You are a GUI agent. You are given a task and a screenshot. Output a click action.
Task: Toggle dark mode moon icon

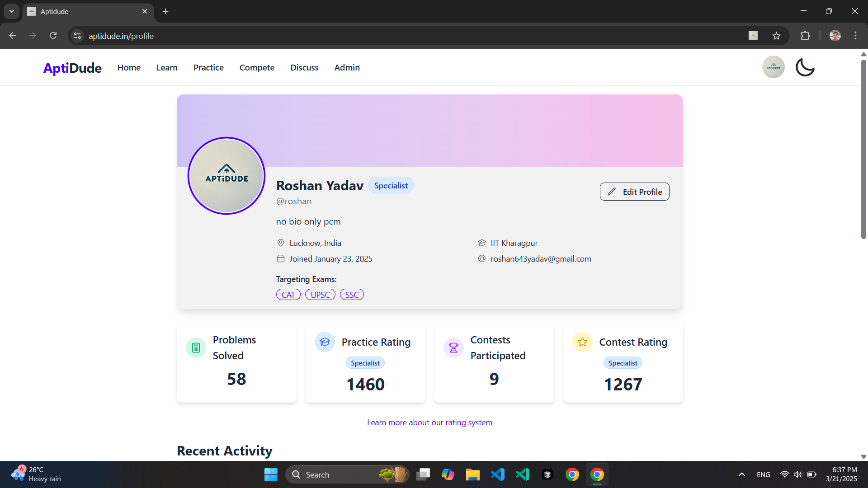tap(805, 67)
